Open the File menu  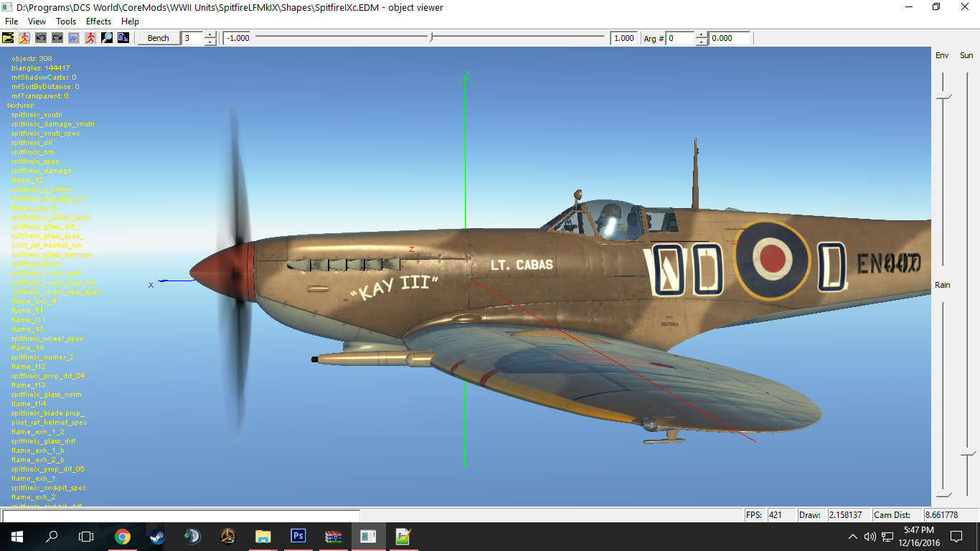(x=11, y=22)
